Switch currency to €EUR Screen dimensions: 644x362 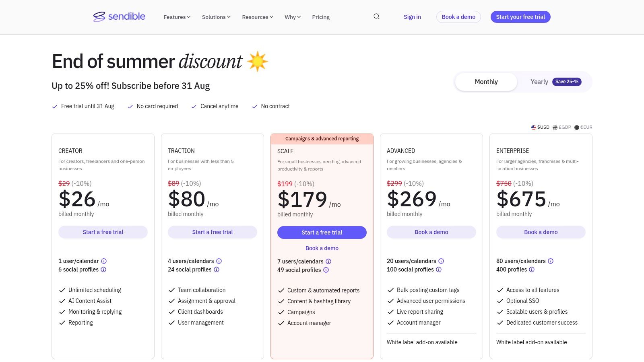point(583,127)
